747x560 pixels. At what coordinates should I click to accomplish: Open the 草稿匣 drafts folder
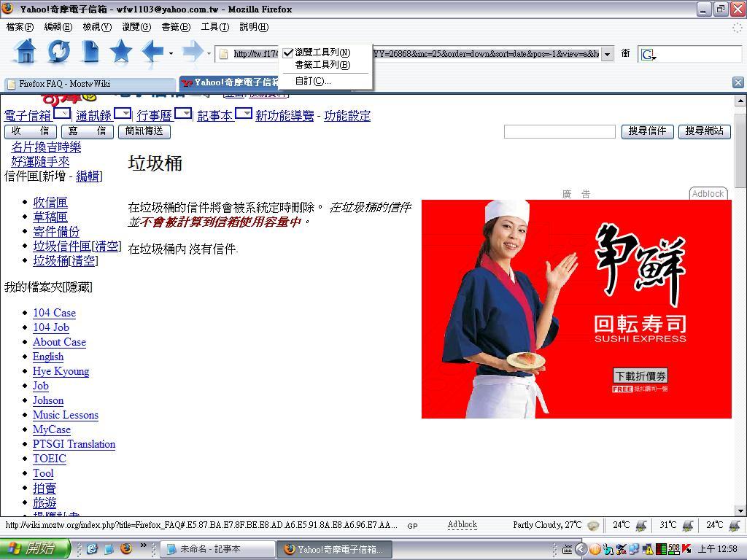[x=50, y=217]
